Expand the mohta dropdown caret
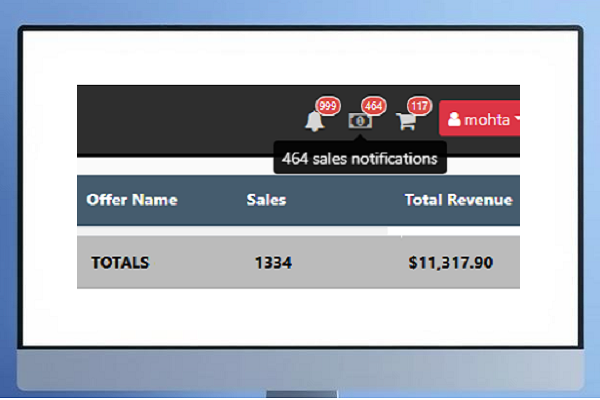The image size is (600, 400). (516, 120)
